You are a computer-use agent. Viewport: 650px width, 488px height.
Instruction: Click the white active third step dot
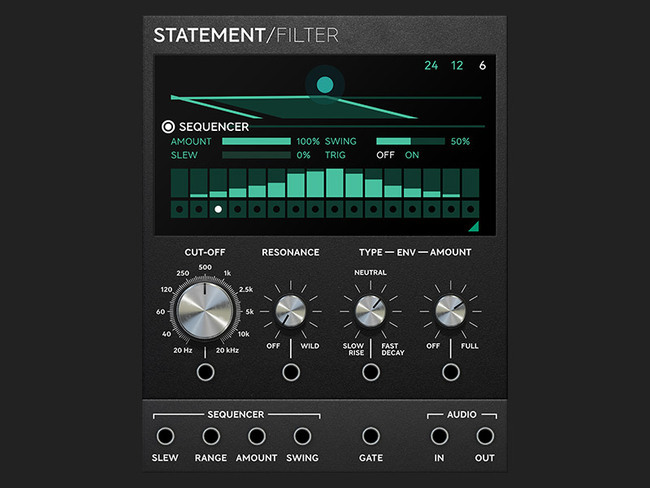pyautogui.click(x=218, y=209)
